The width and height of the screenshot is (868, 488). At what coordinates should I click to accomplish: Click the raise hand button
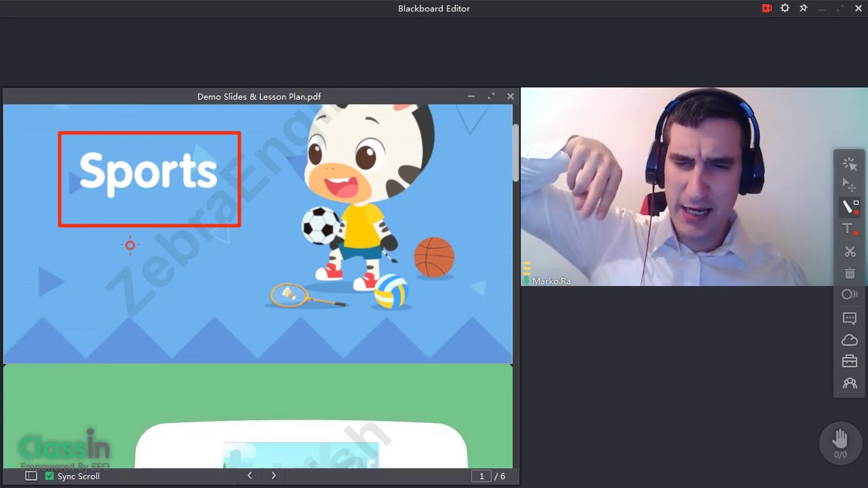[840, 443]
